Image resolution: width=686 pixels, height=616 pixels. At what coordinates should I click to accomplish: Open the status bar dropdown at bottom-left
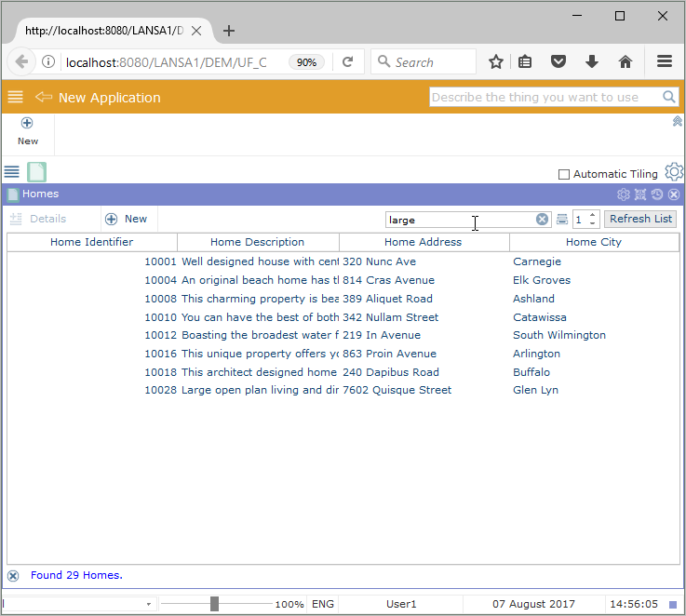click(149, 605)
